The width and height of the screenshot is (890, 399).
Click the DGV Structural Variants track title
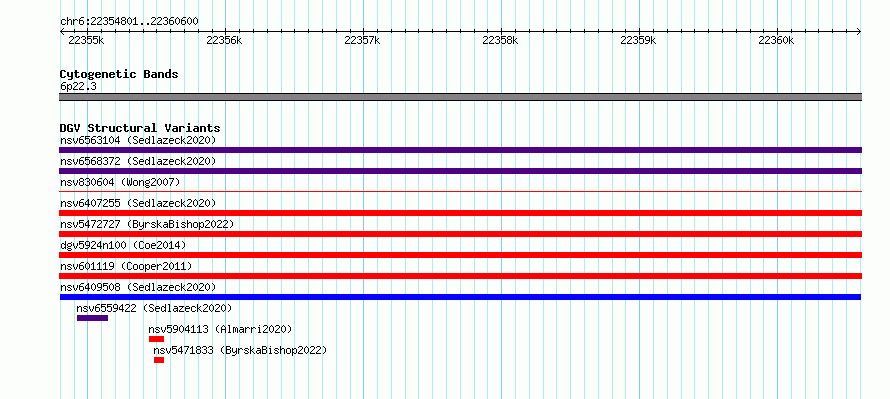[140, 128]
